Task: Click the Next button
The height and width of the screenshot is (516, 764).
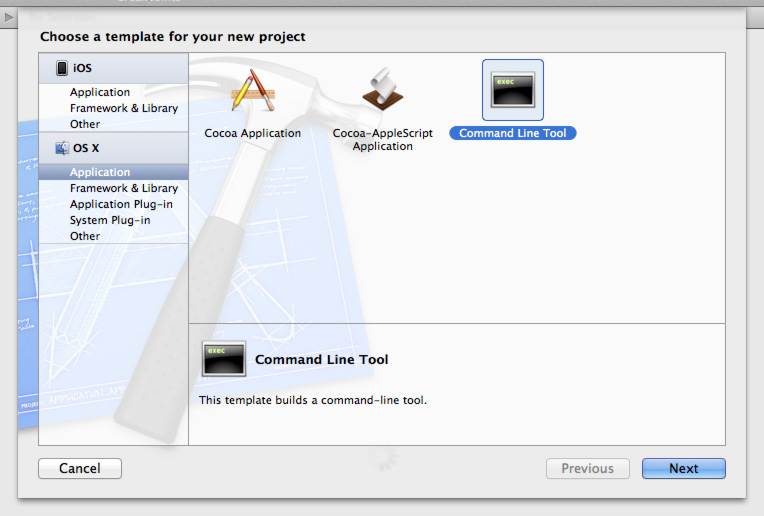Action: point(684,468)
